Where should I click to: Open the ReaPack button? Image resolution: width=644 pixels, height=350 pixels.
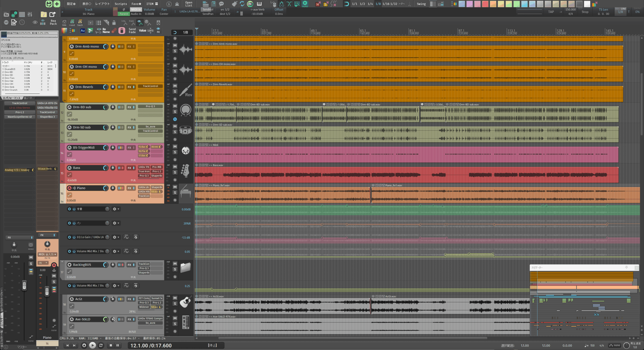pyautogui.click(x=53, y=22)
